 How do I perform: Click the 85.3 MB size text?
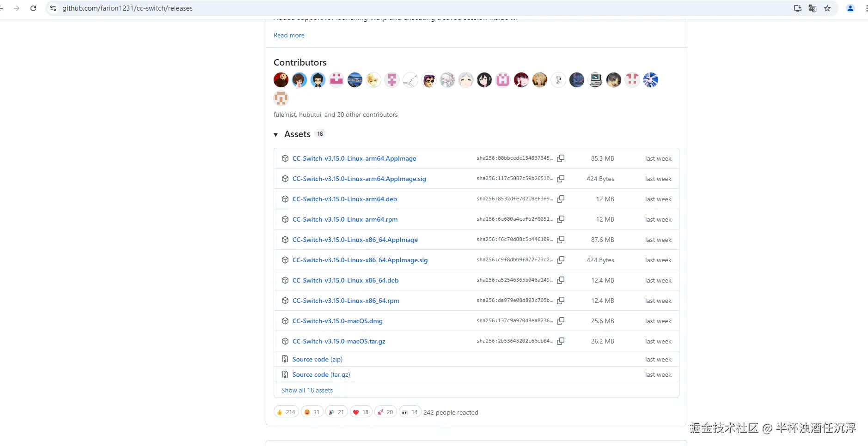point(602,158)
